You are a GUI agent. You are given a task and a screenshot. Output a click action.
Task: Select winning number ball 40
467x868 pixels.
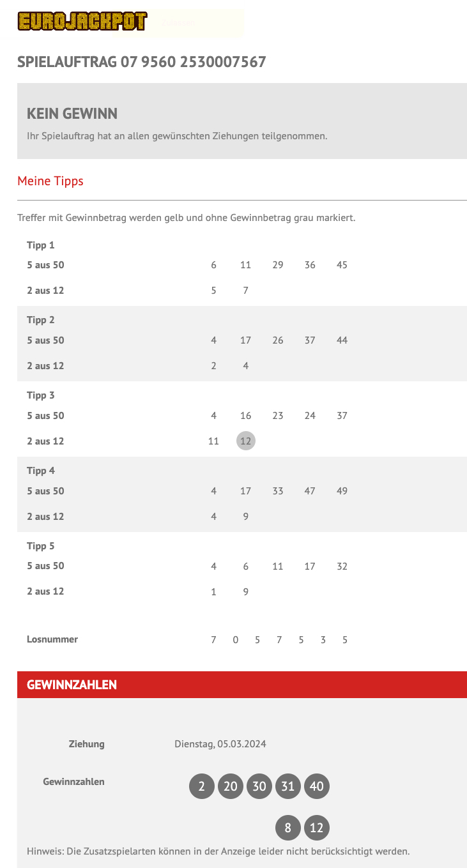317,786
